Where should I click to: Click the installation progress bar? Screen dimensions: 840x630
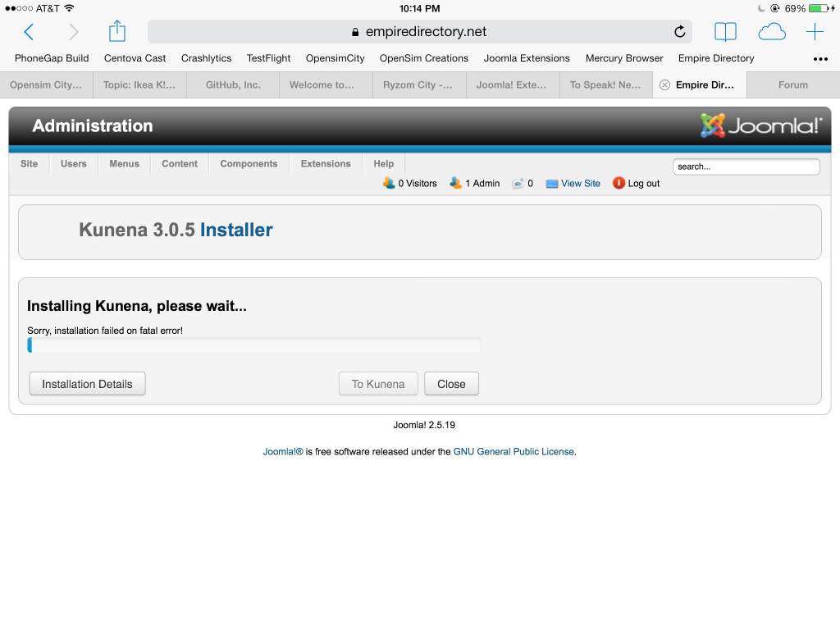point(254,345)
